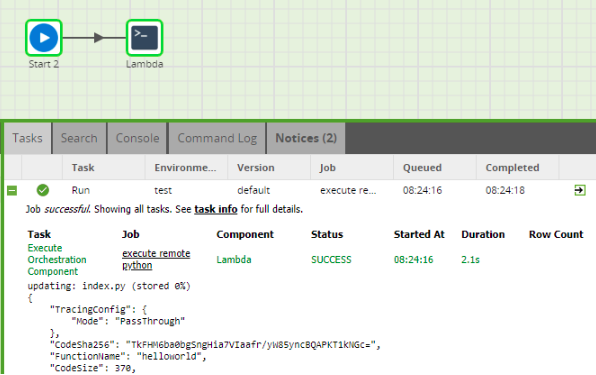The image size is (596, 375).
Task: Click the Component column heading
Action: pos(245,234)
